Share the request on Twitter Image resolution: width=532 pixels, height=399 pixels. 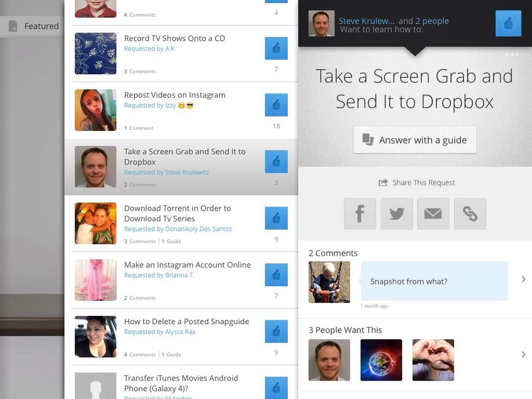396,213
